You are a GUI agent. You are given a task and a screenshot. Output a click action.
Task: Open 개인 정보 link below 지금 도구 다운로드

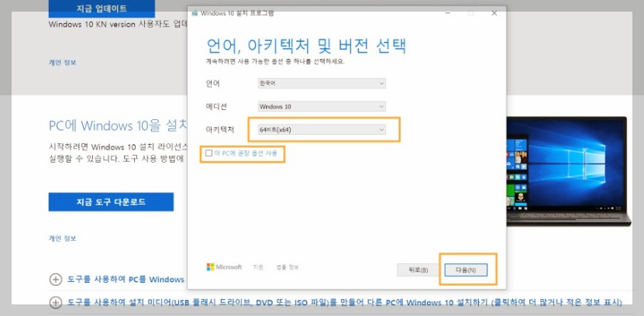point(63,239)
